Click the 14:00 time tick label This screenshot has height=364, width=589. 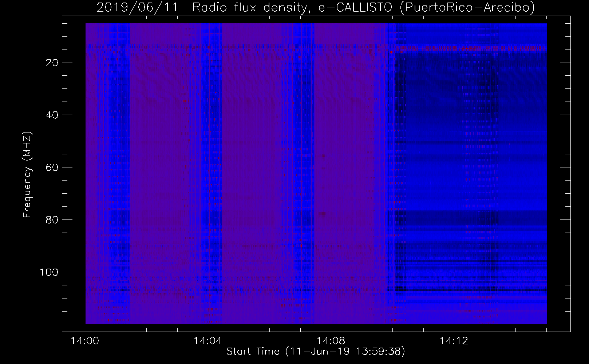click(x=85, y=341)
